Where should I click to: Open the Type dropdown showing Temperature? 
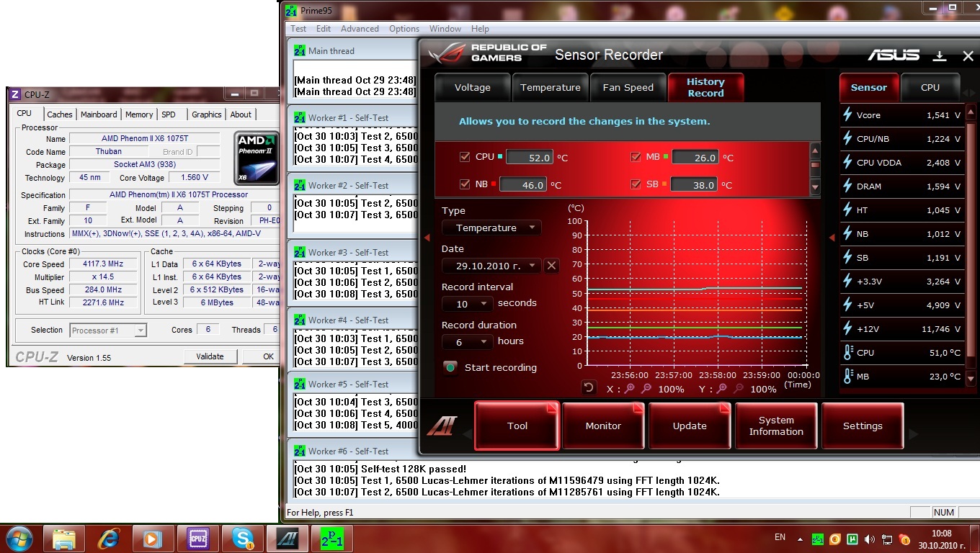coord(491,228)
